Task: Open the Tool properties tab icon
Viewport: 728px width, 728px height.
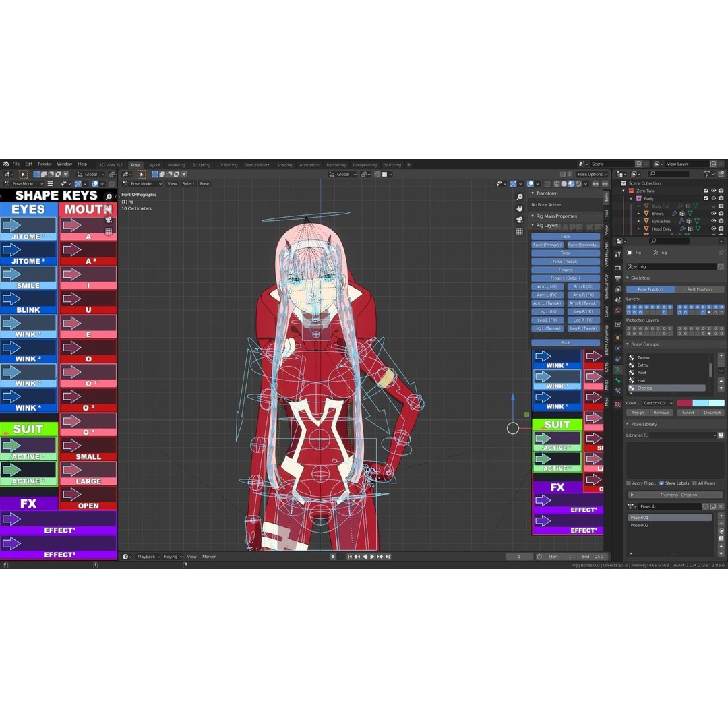Action: (618, 254)
